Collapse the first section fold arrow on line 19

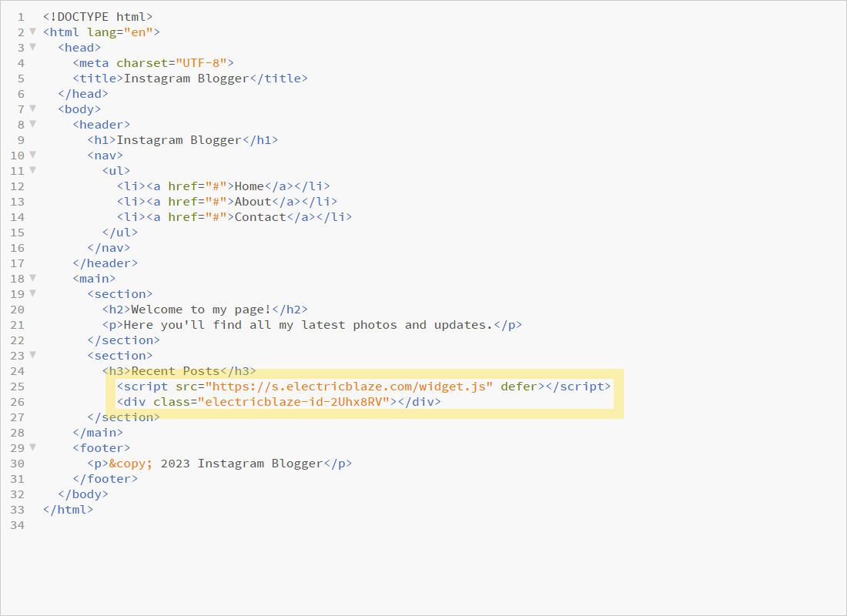pyautogui.click(x=32, y=293)
